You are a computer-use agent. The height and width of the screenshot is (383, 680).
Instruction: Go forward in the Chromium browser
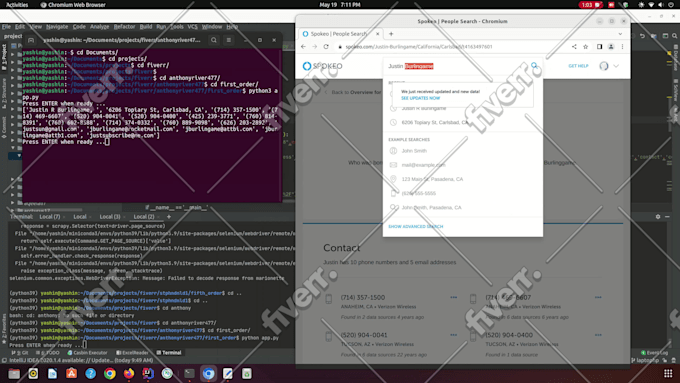point(315,46)
